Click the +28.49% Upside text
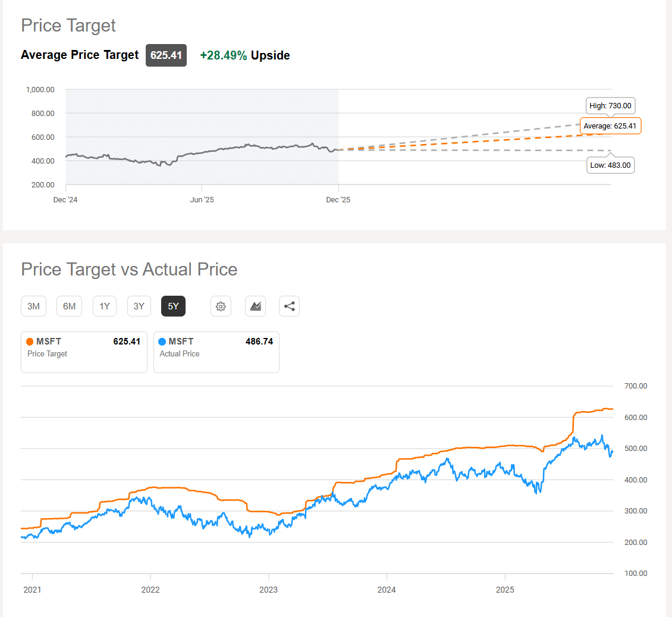 245,55
